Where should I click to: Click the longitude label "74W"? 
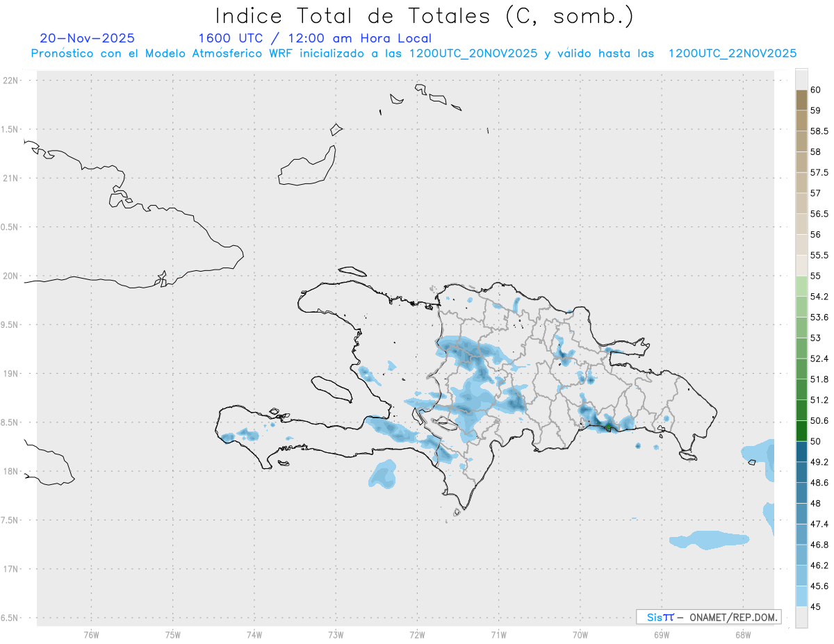coord(254,634)
